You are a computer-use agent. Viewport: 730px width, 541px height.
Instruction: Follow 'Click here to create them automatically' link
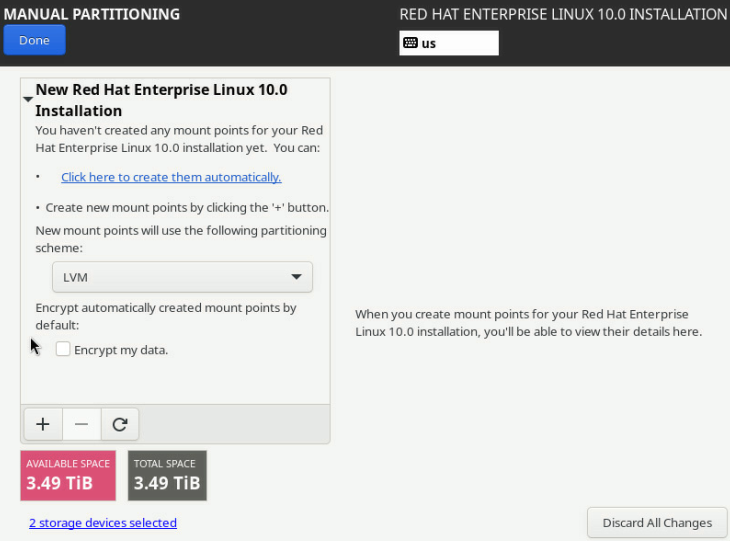(x=171, y=177)
